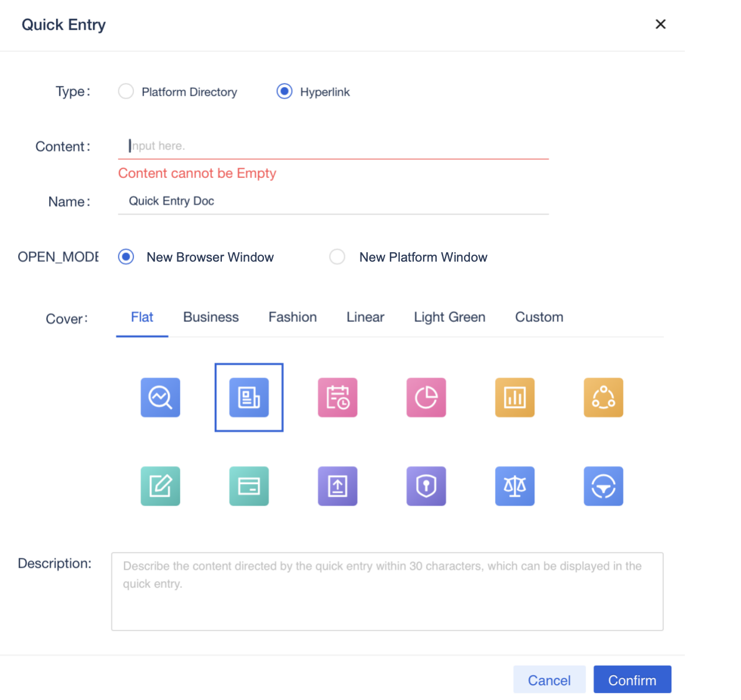Viewport: 741px width, 700px height.
Task: Select the blue magnifier chart cover icon
Action: point(160,397)
